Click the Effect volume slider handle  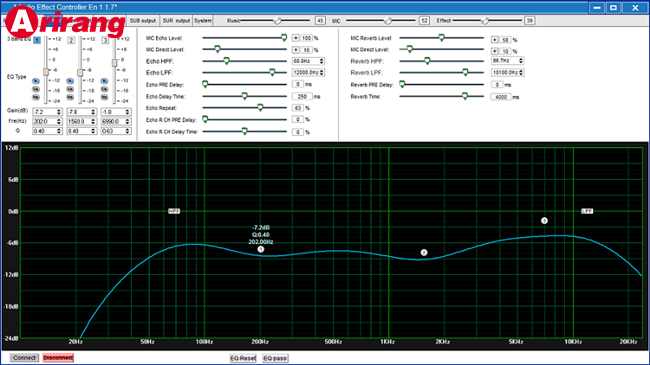[485, 21]
